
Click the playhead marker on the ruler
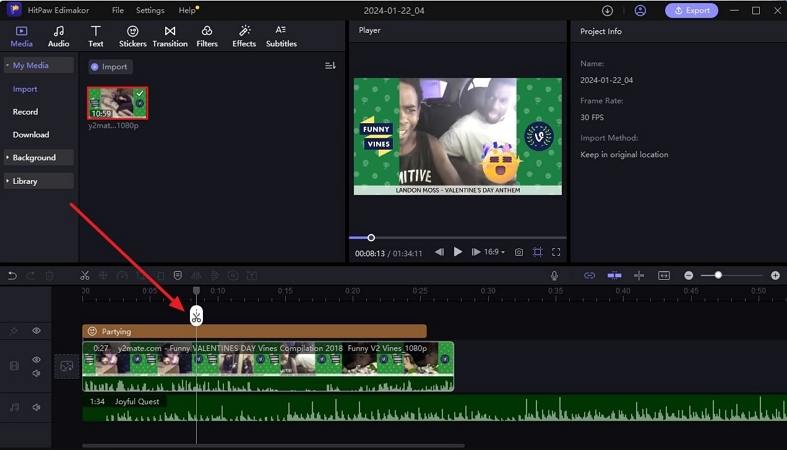coord(196,290)
